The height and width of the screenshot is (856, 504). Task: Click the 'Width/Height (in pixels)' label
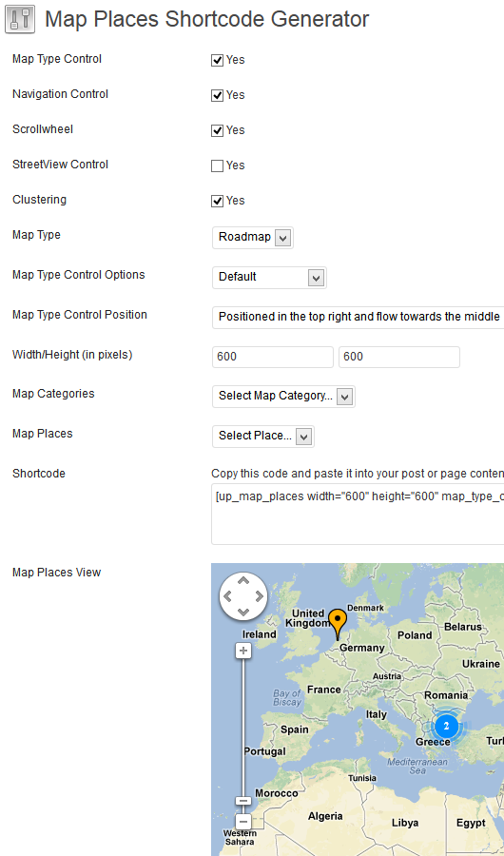coord(72,355)
